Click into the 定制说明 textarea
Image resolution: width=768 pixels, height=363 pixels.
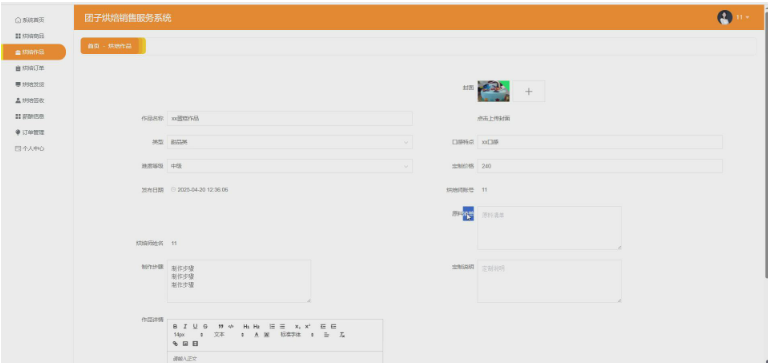tap(550, 281)
